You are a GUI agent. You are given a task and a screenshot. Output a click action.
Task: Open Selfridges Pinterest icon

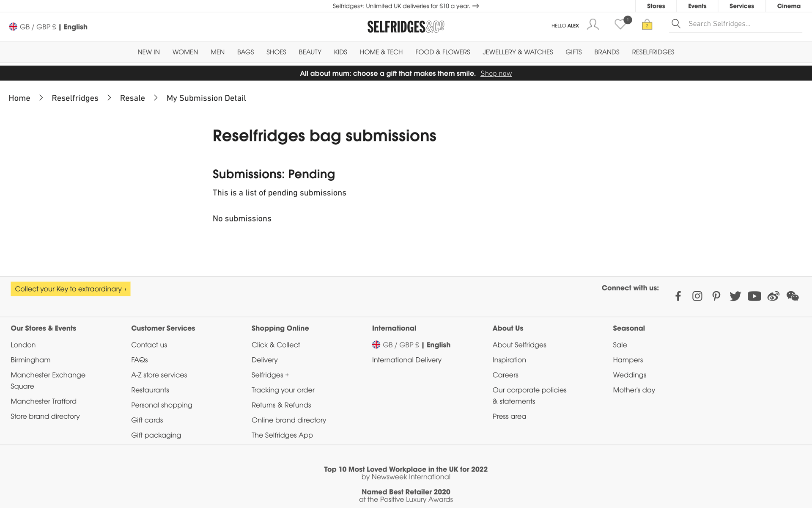[x=716, y=296]
